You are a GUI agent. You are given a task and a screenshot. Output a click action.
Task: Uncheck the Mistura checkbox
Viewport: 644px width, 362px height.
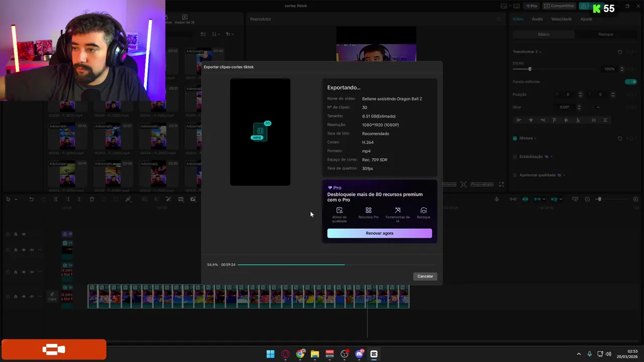[515, 138]
